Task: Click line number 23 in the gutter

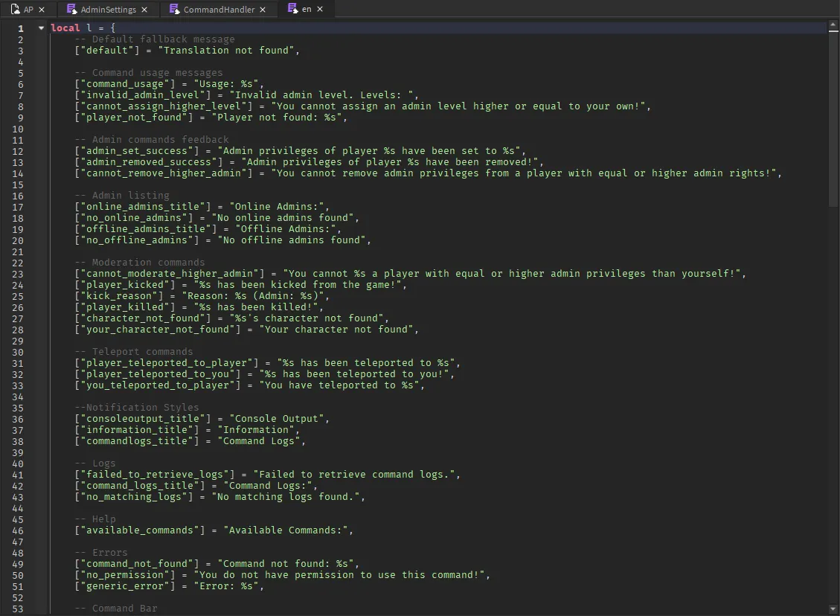Action: coord(18,274)
